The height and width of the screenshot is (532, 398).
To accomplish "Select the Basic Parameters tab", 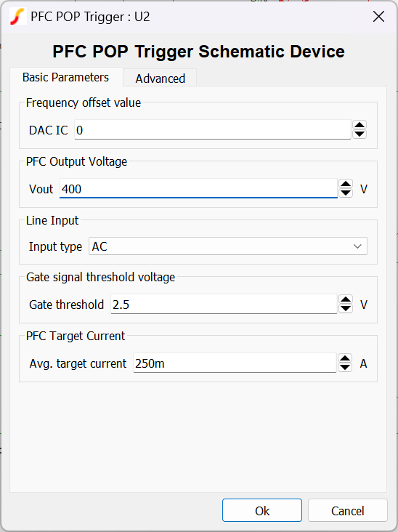I will coord(66,77).
